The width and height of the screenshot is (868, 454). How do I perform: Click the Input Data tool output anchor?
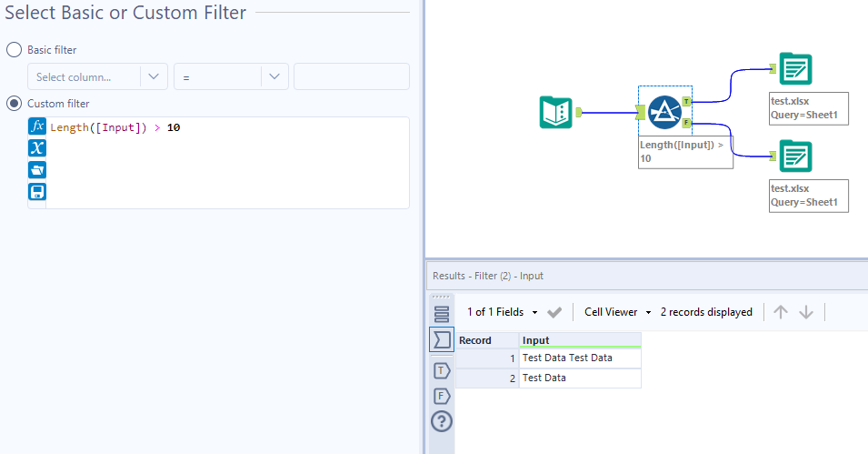point(578,113)
